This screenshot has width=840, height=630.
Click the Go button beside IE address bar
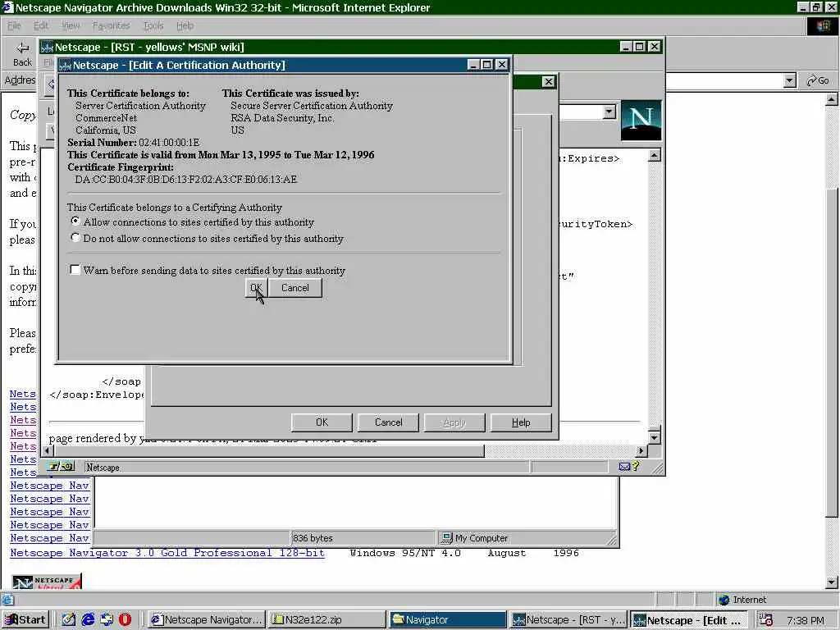click(x=818, y=80)
